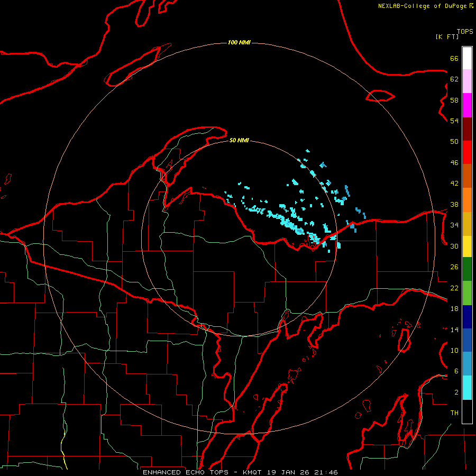Click the legend value '46'
476x476 pixels.
[x=454, y=162]
